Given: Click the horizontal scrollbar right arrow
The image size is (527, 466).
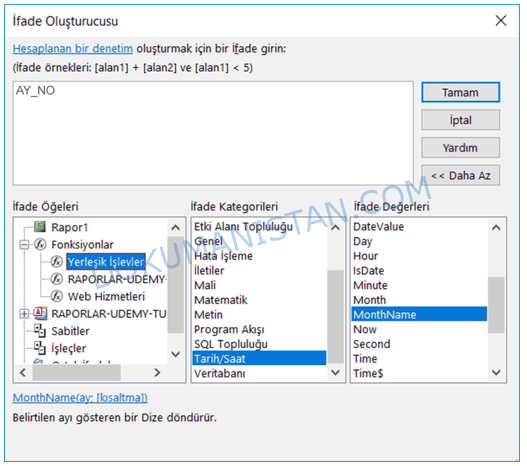Looking at the screenshot, I should coord(157,373).
